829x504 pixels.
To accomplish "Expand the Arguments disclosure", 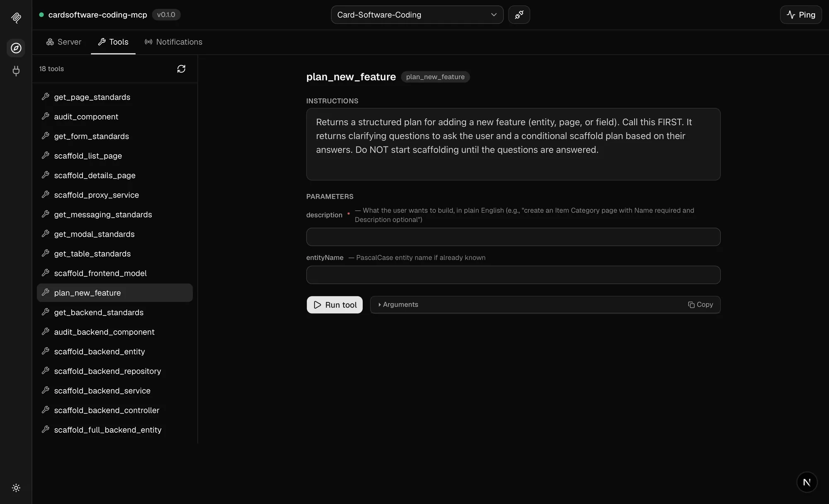I will (x=398, y=305).
